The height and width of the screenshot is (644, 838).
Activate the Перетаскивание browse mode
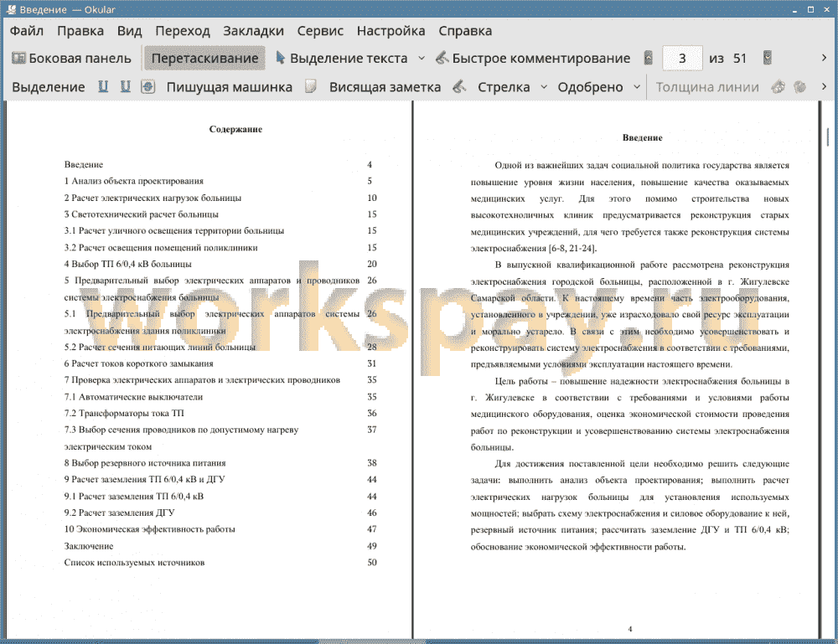[204, 59]
